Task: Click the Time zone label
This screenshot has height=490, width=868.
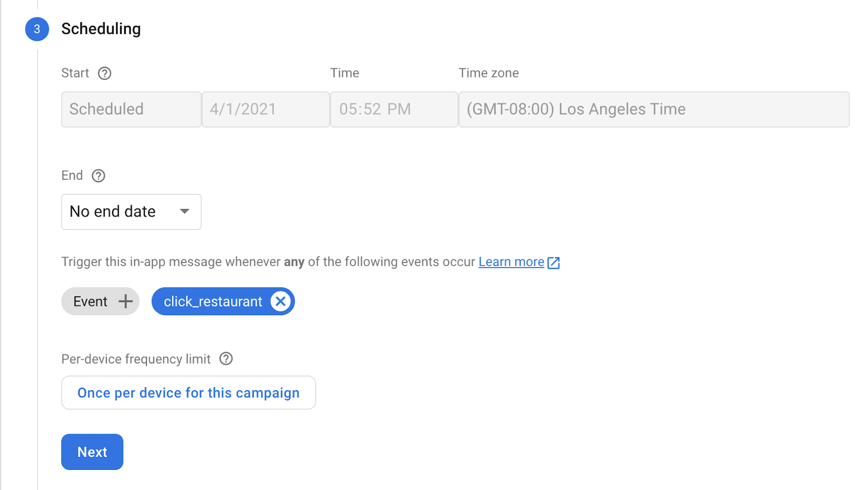Action: (488, 73)
